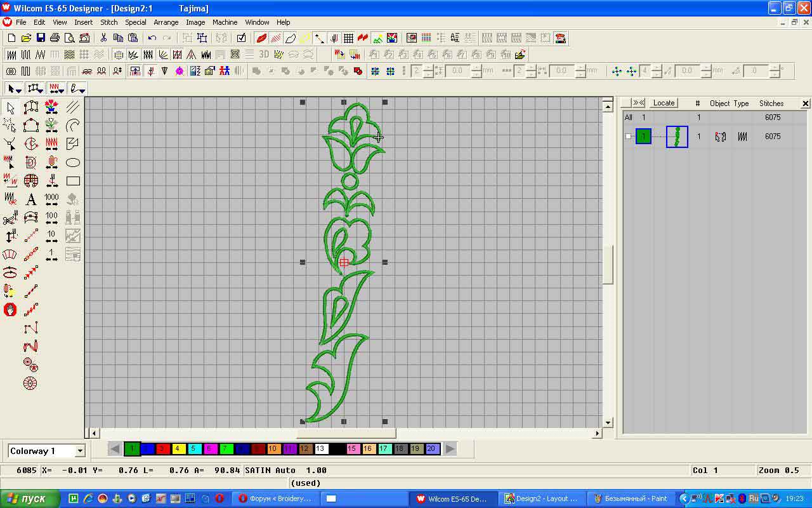Toggle the checkmark box in main toolbar
Screen dimensions: 812x508
(241, 38)
